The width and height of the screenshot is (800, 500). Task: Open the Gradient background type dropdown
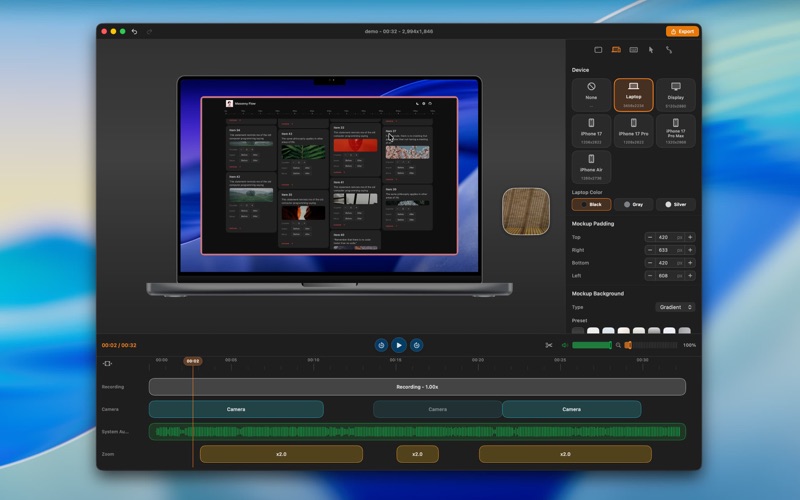675,307
